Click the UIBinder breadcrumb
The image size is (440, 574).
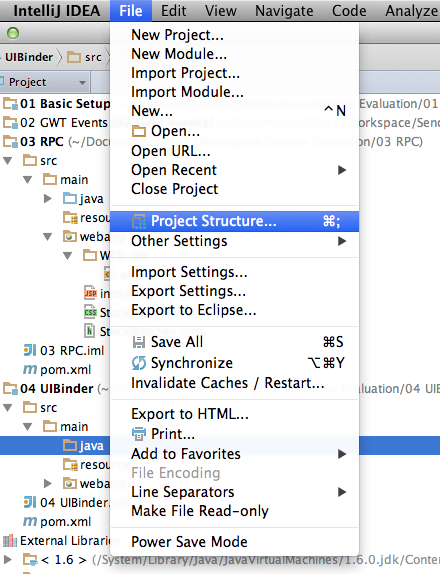point(29,57)
